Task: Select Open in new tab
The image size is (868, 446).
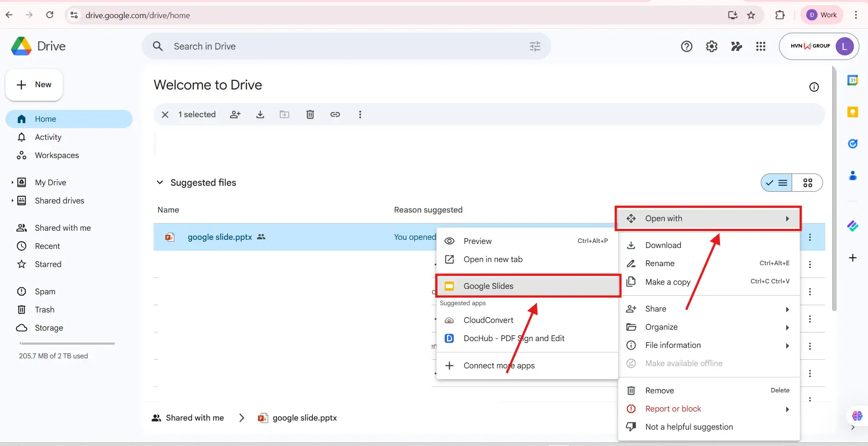Action: pyautogui.click(x=527, y=259)
